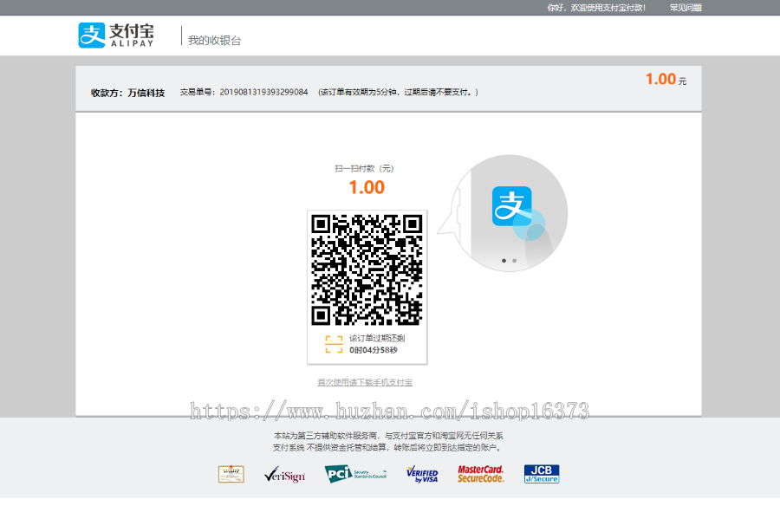Viewport: 780px width, 532px height.
Task: Click the JCB J/Secure badge
Action: pyautogui.click(x=542, y=474)
